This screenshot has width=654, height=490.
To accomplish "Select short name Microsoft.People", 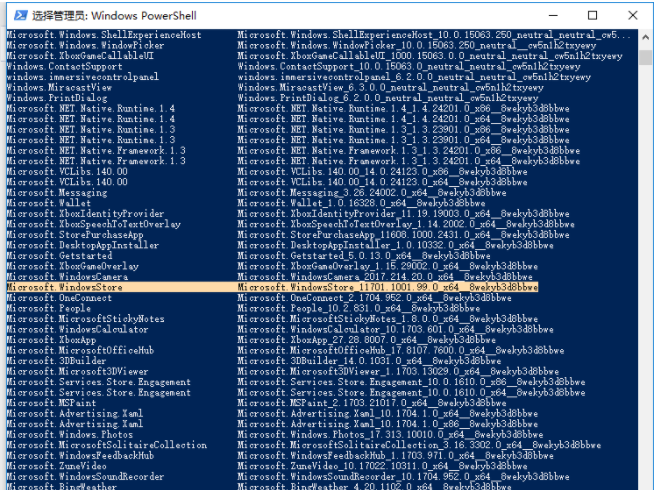I will pos(49,308).
